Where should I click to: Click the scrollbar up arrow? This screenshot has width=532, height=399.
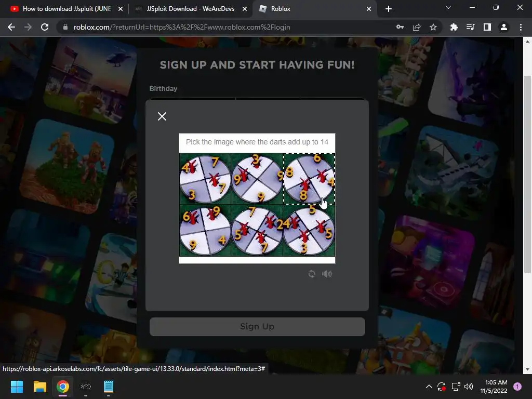pyautogui.click(x=527, y=42)
